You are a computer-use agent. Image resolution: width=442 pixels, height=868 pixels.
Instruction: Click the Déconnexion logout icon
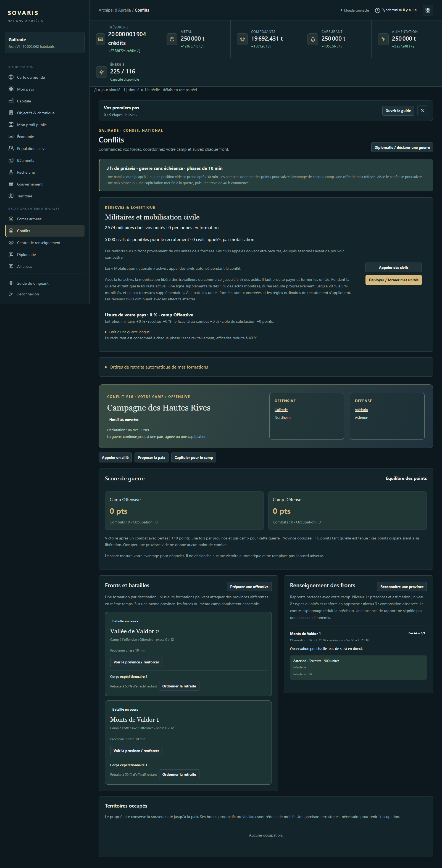pos(11,294)
